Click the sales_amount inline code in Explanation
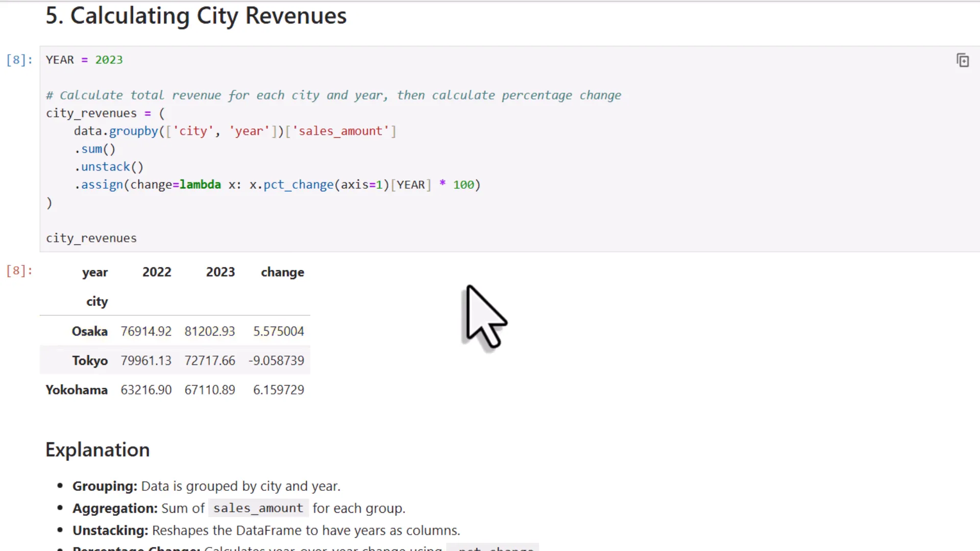 (258, 508)
